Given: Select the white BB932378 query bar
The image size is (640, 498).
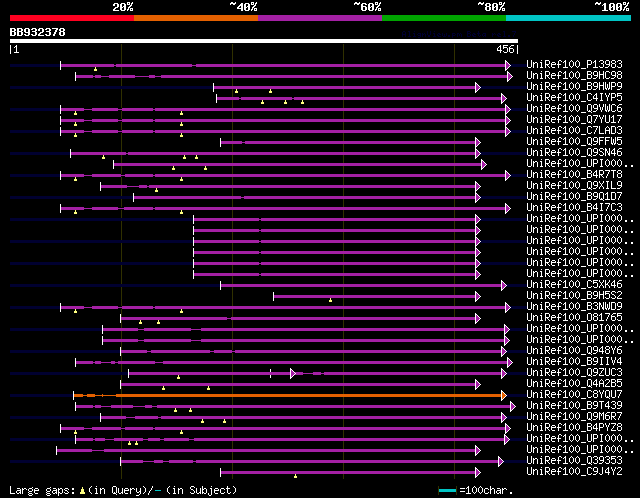Looking at the screenshot, I should tap(264, 41).
